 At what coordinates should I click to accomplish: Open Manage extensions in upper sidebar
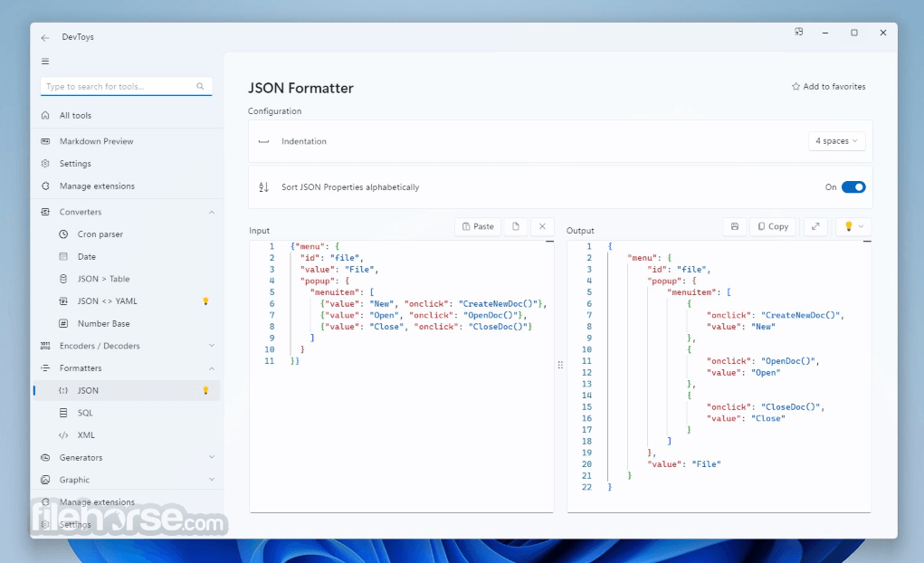point(128,186)
